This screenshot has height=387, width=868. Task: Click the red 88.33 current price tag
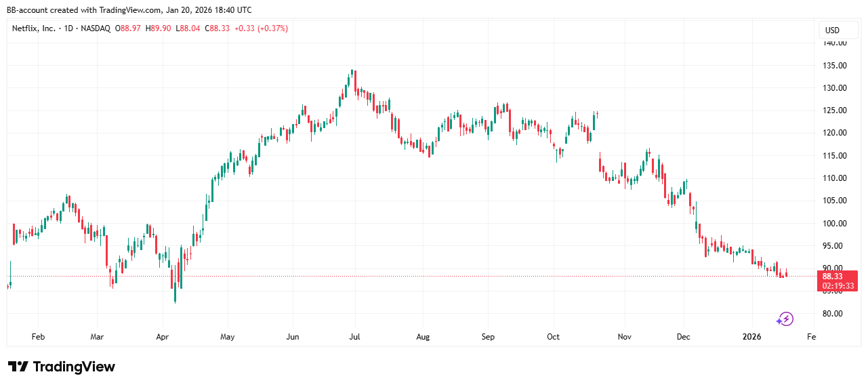pyautogui.click(x=832, y=277)
